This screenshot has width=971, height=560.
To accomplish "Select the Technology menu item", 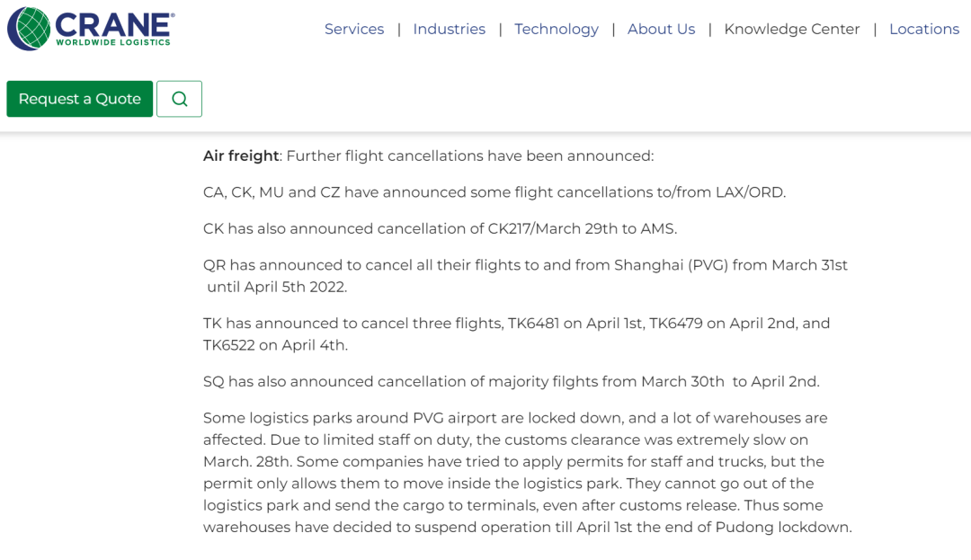I will point(556,29).
